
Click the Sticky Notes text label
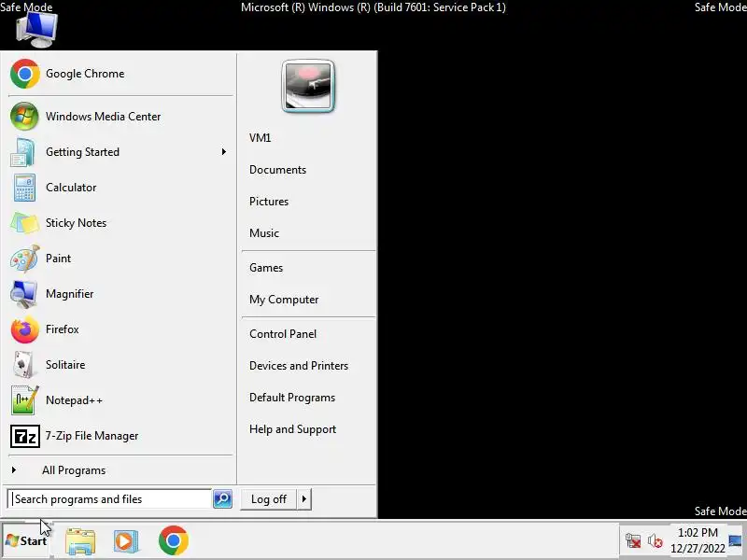(x=77, y=223)
